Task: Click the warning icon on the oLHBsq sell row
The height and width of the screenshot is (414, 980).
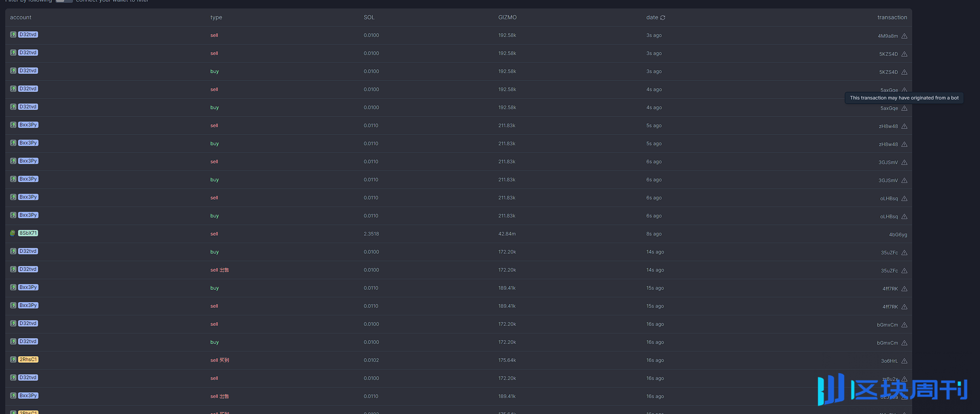Action: click(x=904, y=199)
